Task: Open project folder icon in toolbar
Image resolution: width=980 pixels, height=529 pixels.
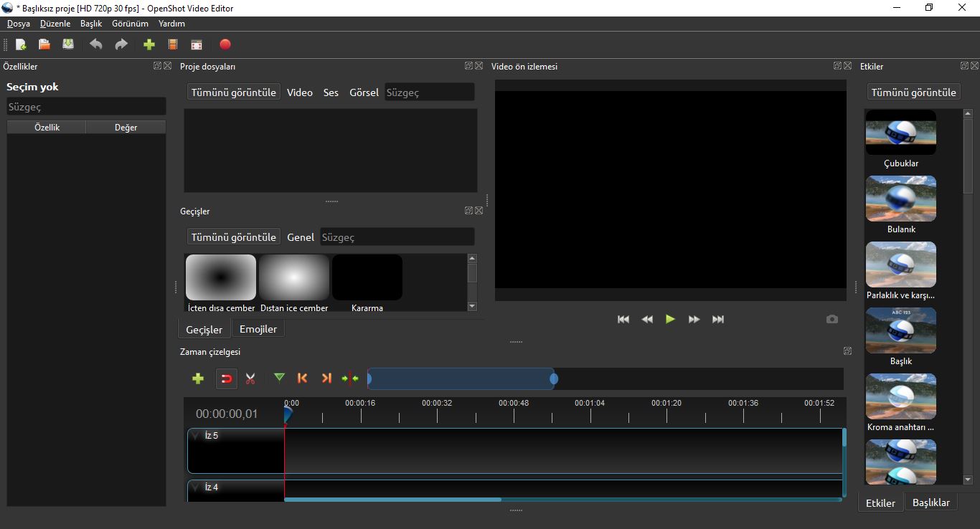Action: click(44, 44)
